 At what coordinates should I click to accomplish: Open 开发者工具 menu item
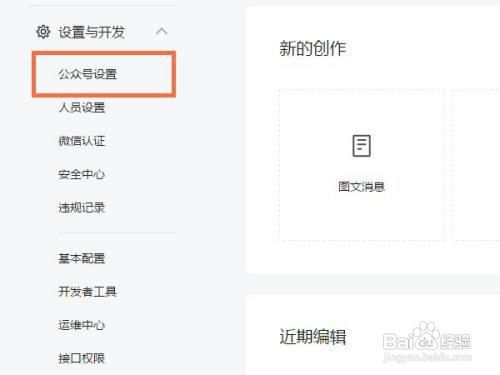point(88,292)
